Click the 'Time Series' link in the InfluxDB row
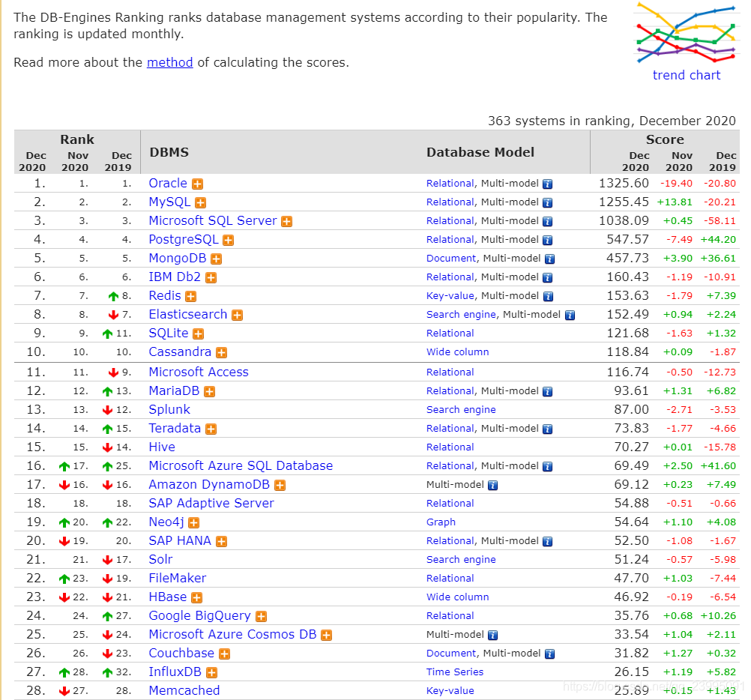 coord(455,672)
